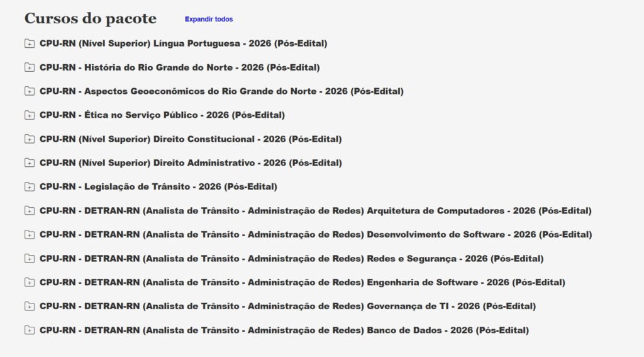644x357 pixels.
Task: Open Legislação de Trânsito course title
Action: tap(158, 187)
